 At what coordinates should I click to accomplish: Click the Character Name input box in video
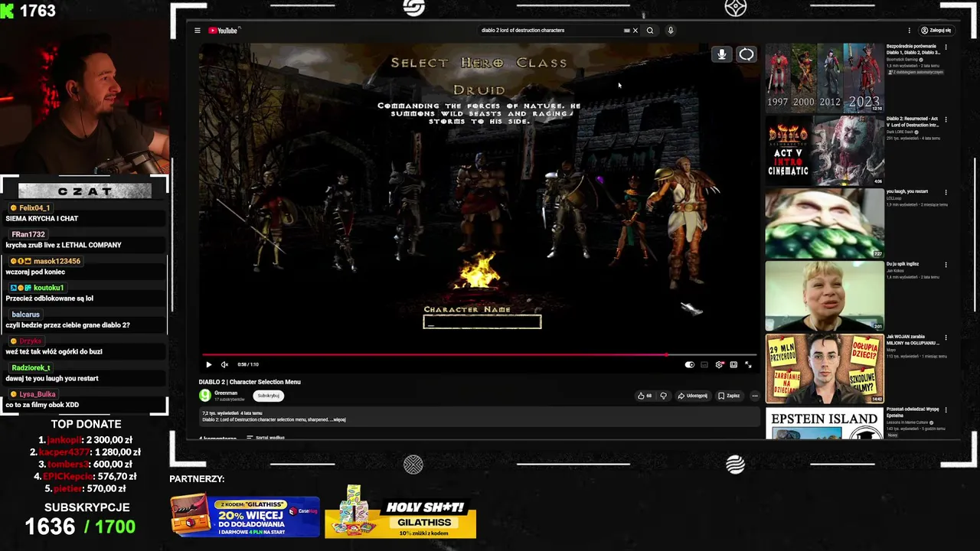click(x=482, y=322)
